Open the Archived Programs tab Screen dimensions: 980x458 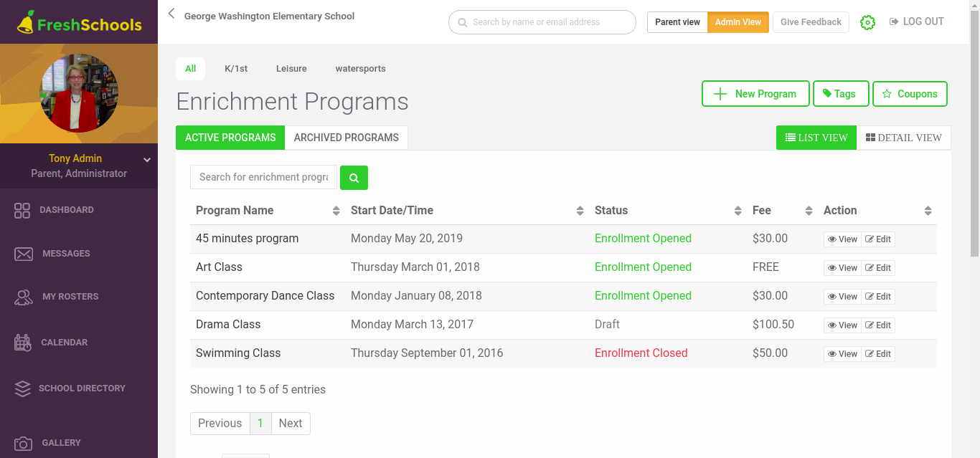coord(347,138)
